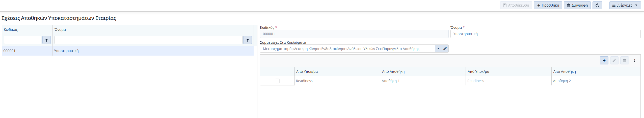Tick the checkbox in the Readiness row
644x118 pixels.
tap(277, 81)
